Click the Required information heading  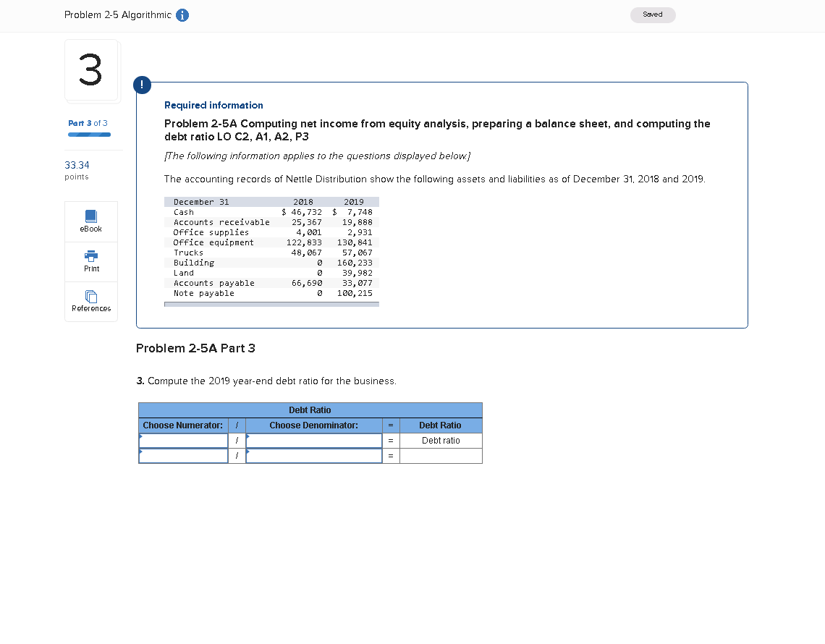click(x=213, y=105)
